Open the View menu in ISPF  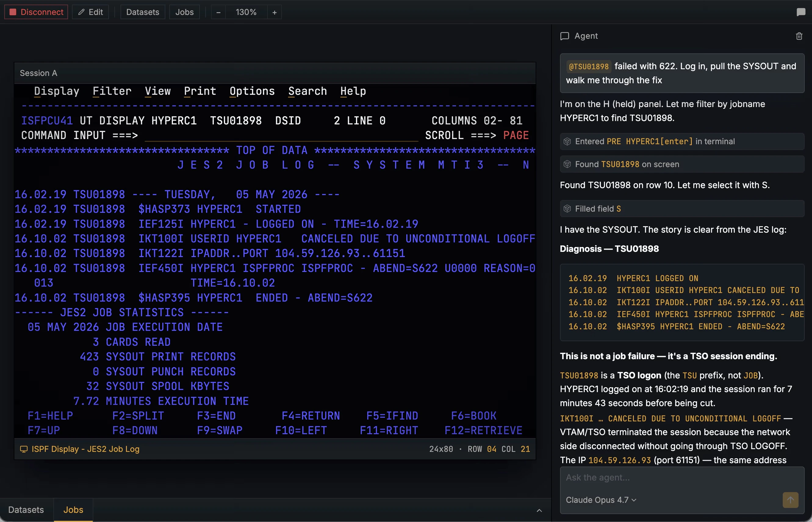tap(158, 91)
